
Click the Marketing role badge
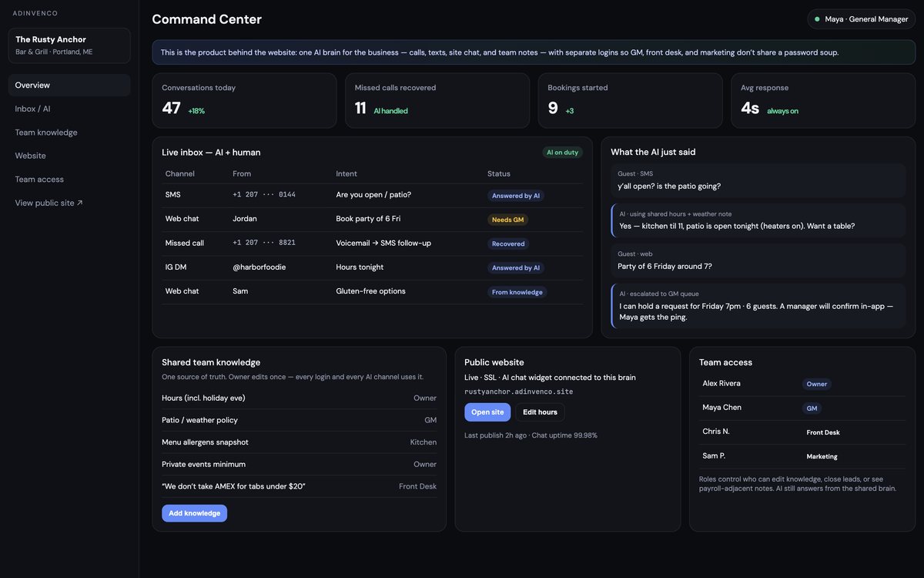[x=822, y=456]
